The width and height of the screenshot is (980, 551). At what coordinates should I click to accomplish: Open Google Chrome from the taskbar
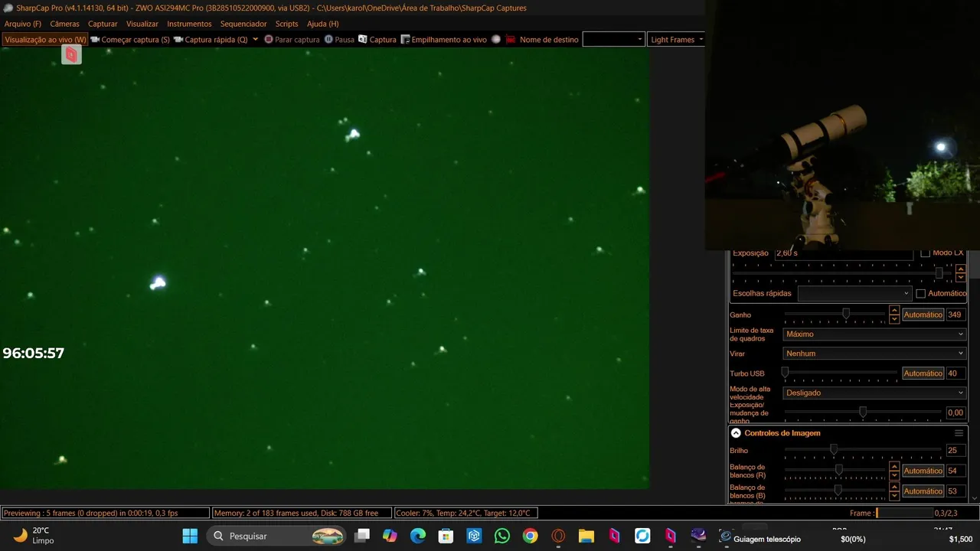530,536
